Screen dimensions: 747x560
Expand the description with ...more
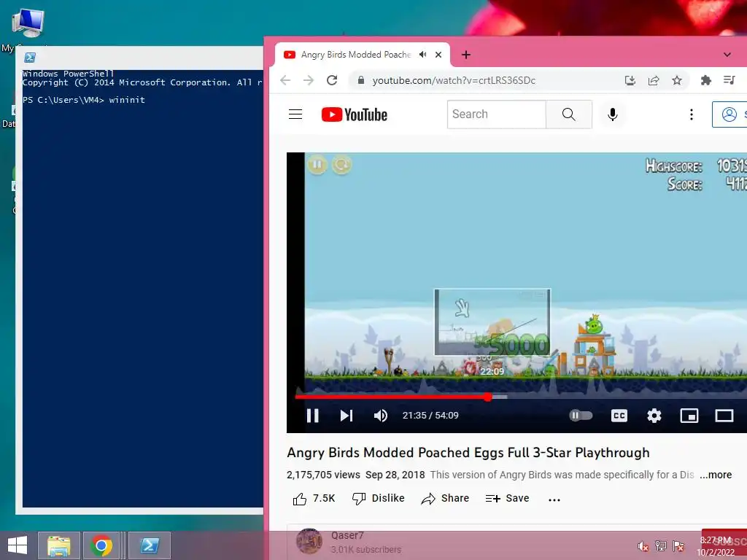[716, 475]
